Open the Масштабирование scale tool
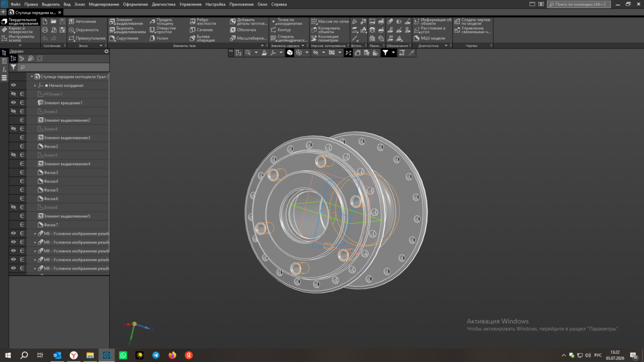Screen dimensions: 644x362 tap(248, 38)
